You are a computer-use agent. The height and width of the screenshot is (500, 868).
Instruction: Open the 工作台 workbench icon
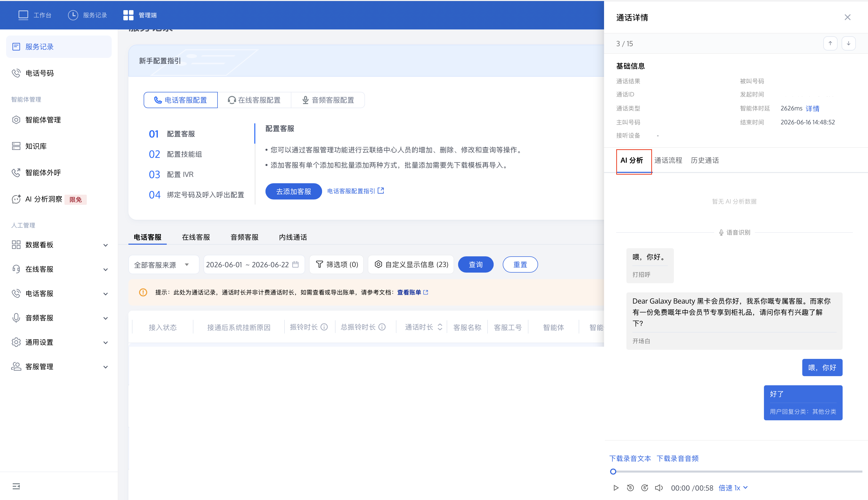(23, 15)
